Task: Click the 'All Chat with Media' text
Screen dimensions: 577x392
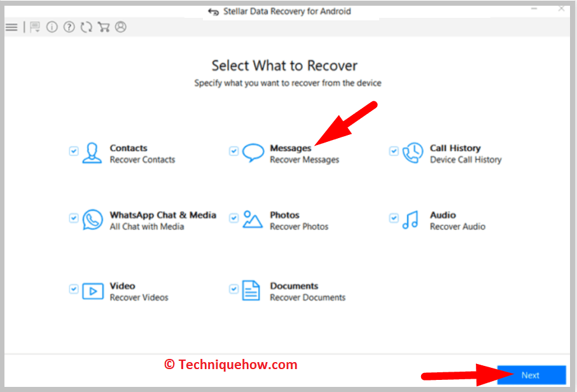Action: (x=147, y=227)
